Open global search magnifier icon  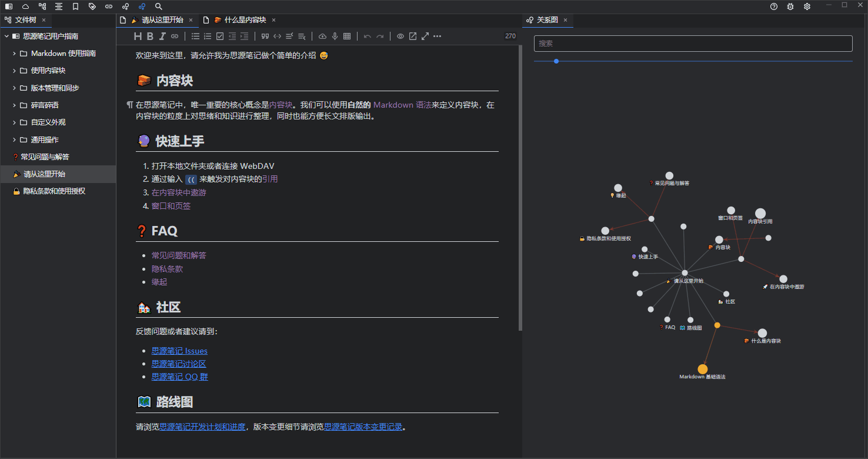[159, 6]
